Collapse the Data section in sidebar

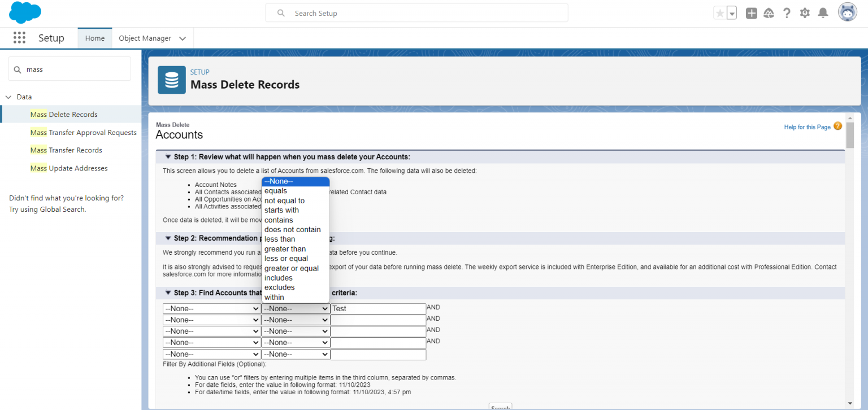point(8,97)
